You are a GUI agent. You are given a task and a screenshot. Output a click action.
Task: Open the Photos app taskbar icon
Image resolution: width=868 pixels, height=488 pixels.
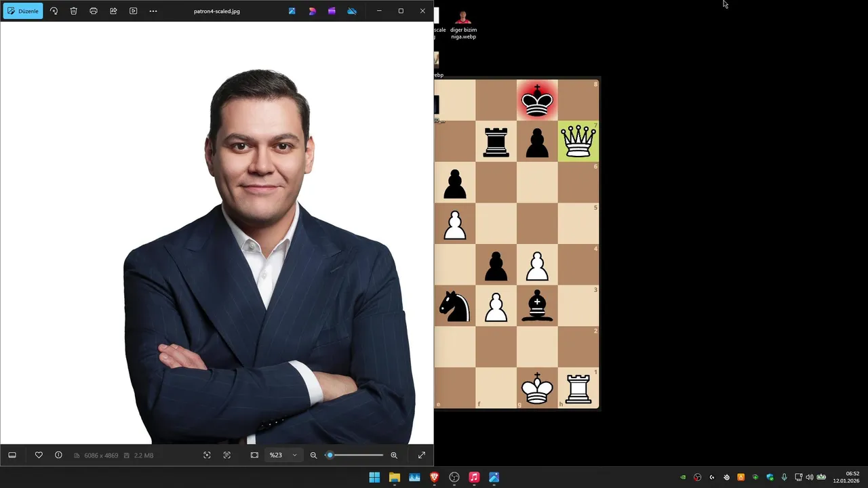414,477
